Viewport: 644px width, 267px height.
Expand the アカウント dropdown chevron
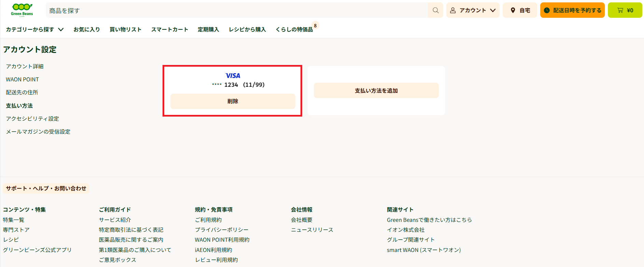pos(493,10)
